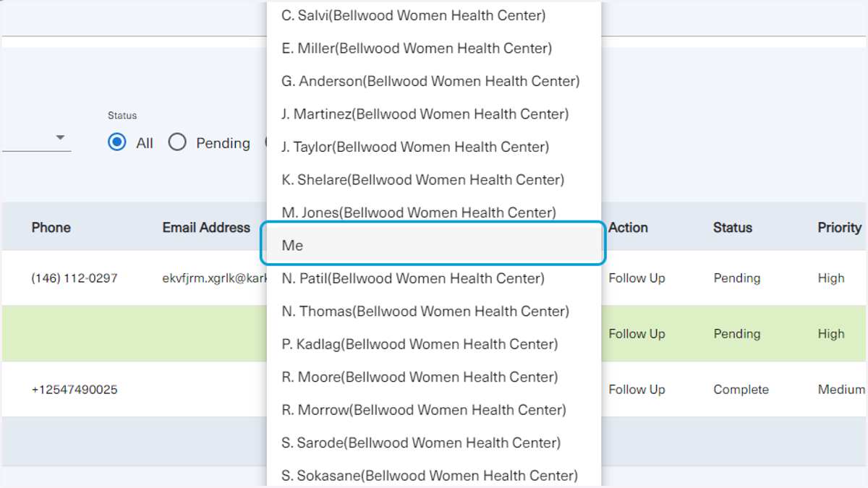Select C. Salvi from the dropdown list
This screenshot has width=868, height=488.
click(434, 15)
